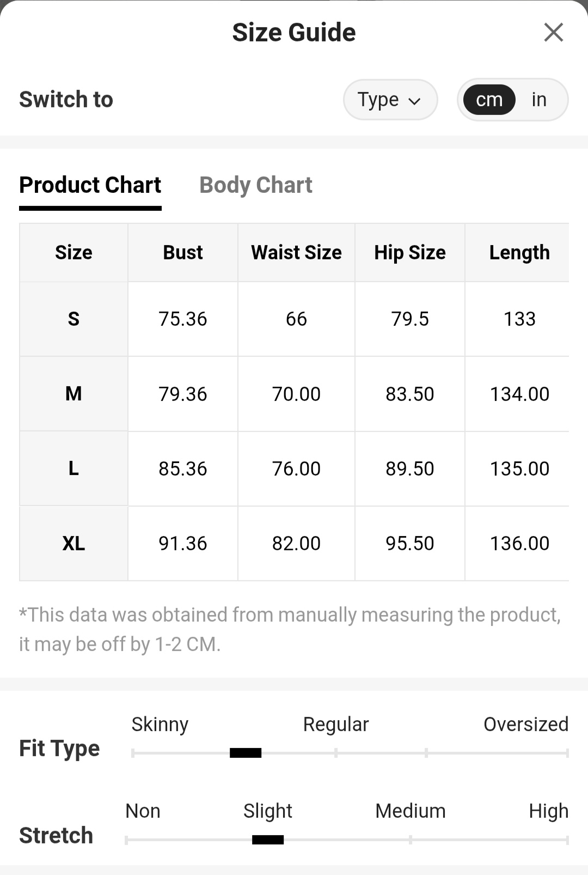
Task: Switch units to cm
Action: pyautogui.click(x=489, y=100)
